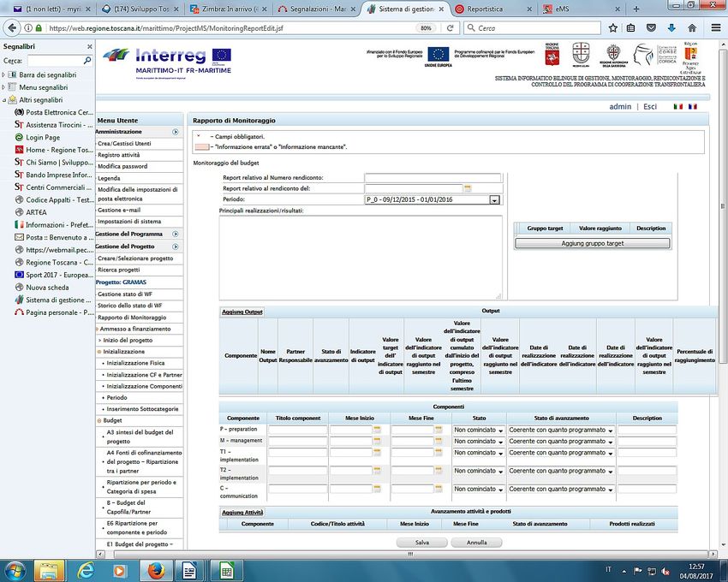Open calendar picker for rendiconto date
Screen dimensions: 728x582
click(468, 188)
